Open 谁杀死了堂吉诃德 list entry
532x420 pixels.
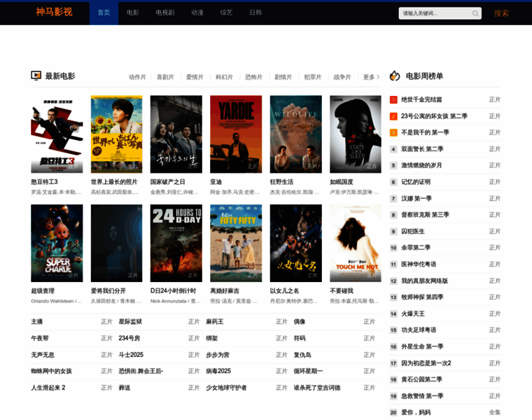[x=317, y=388]
